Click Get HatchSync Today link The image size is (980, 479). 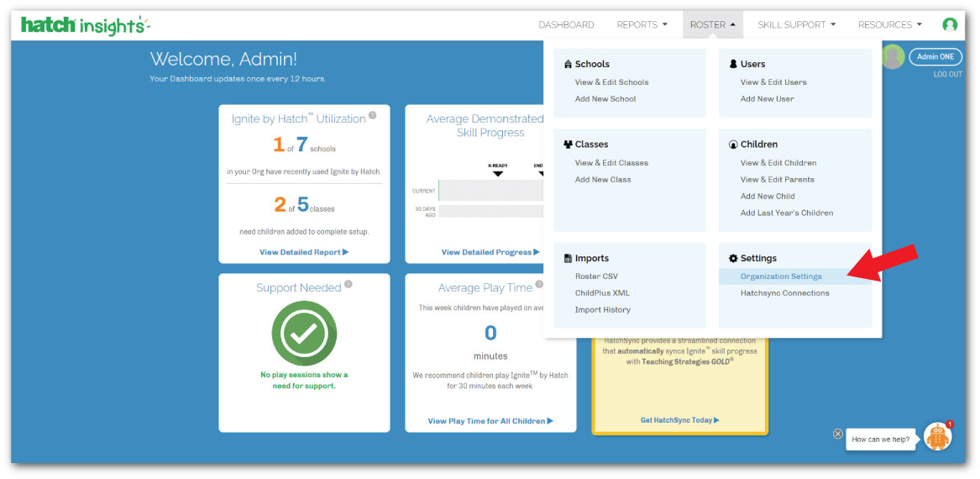pyautogui.click(x=680, y=420)
